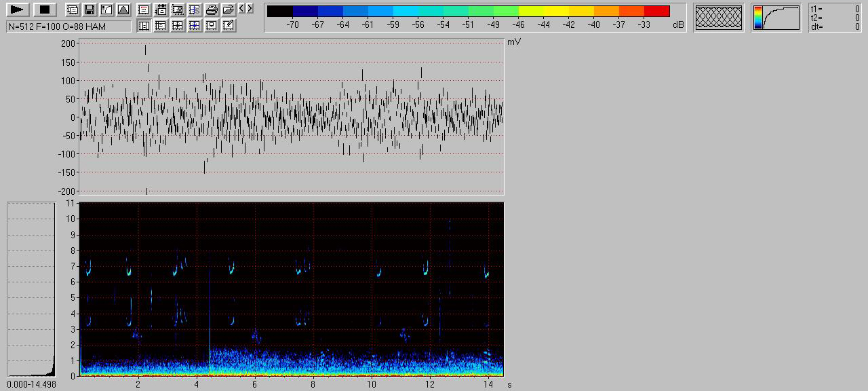Click the red end of the dB color scale
Image resolution: width=868 pixels, height=391 pixels.
(656, 12)
